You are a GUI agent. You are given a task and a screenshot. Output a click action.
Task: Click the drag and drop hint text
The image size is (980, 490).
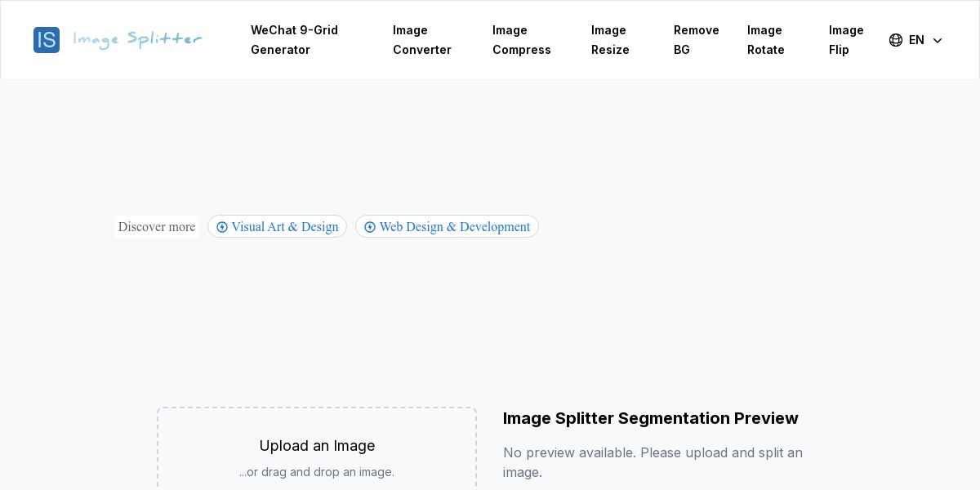[x=317, y=472]
